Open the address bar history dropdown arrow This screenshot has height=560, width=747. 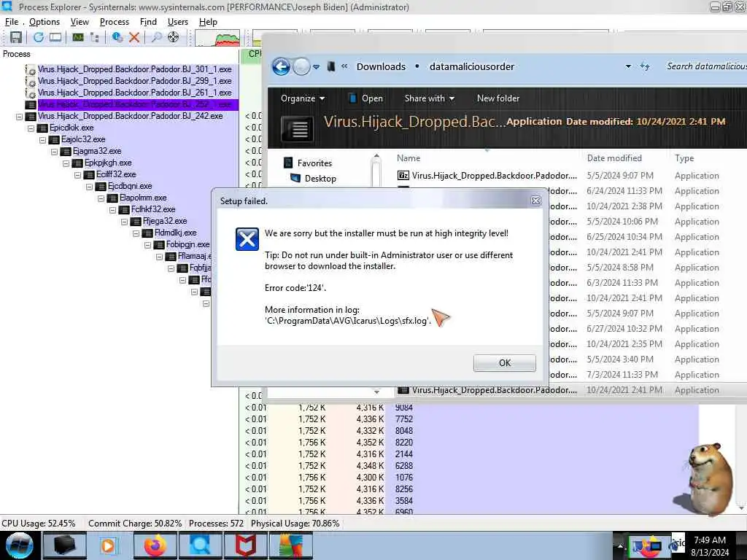coord(628,66)
